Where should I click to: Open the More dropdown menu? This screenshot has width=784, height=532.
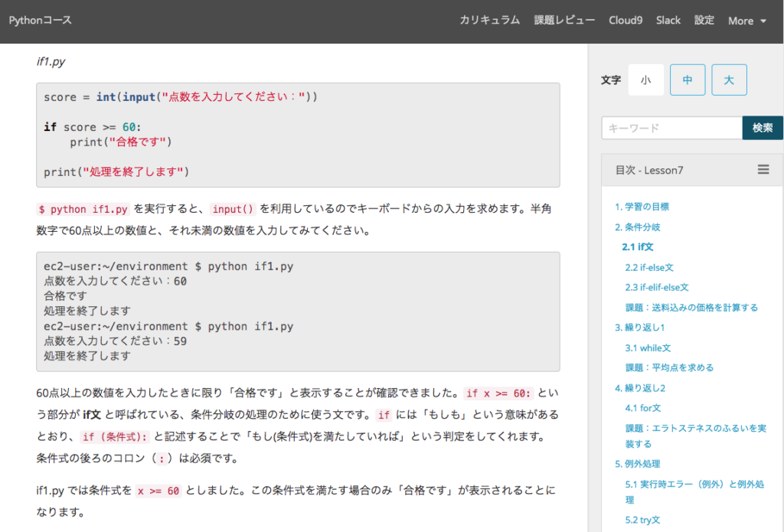(746, 21)
